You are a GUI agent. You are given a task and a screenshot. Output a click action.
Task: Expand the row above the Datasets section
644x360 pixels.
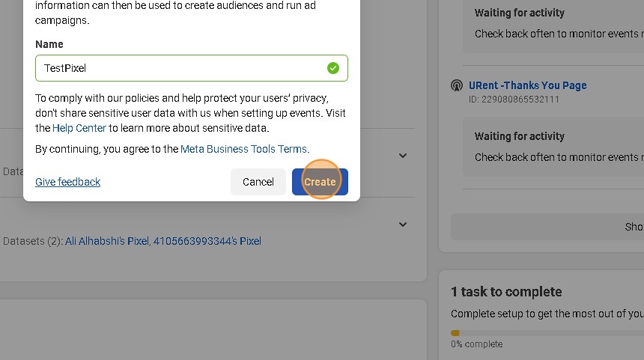(403, 156)
